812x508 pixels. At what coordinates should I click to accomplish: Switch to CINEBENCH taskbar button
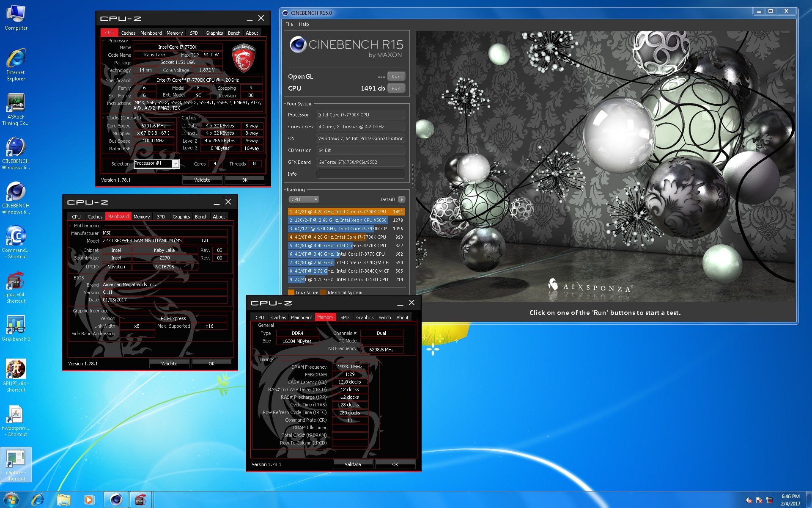click(116, 500)
